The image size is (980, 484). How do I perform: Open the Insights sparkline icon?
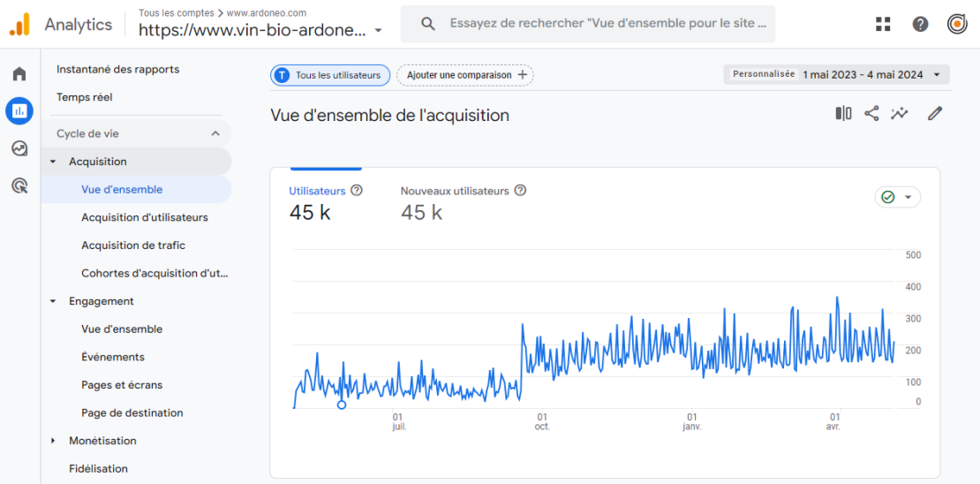pyautogui.click(x=900, y=114)
